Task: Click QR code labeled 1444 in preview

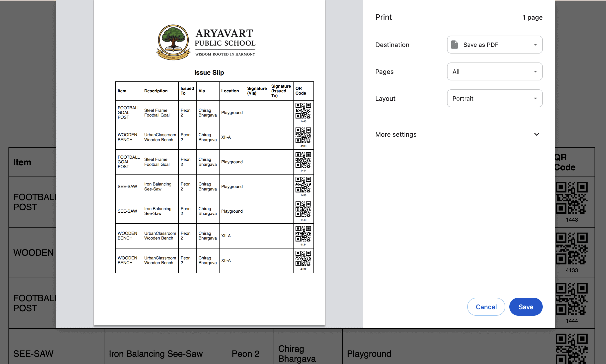Action: point(303,160)
